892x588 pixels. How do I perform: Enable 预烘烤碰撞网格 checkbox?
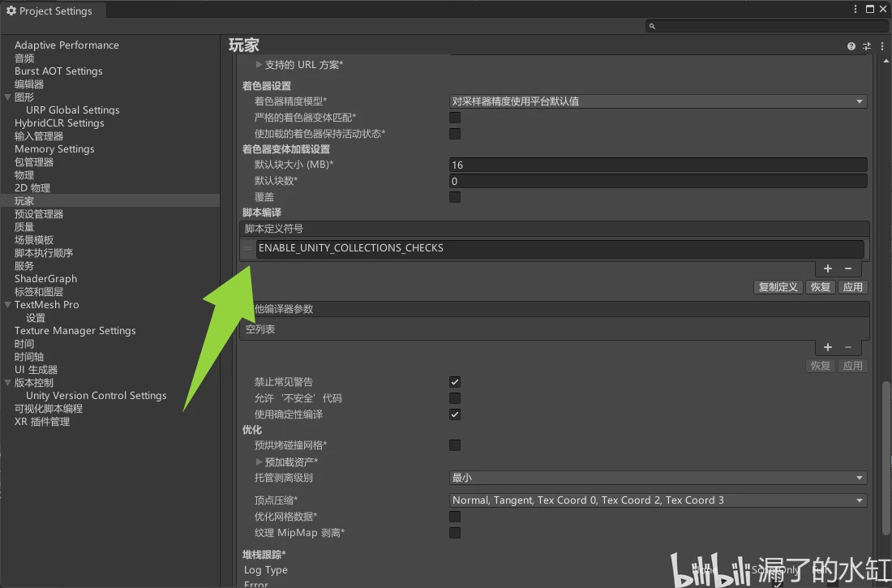[455, 445]
